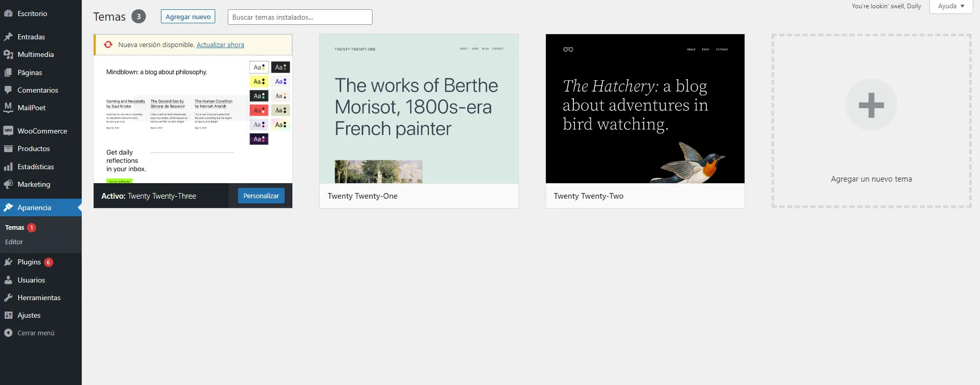Click the Actualizar ahora link
The height and width of the screenshot is (385, 980).
(x=220, y=45)
